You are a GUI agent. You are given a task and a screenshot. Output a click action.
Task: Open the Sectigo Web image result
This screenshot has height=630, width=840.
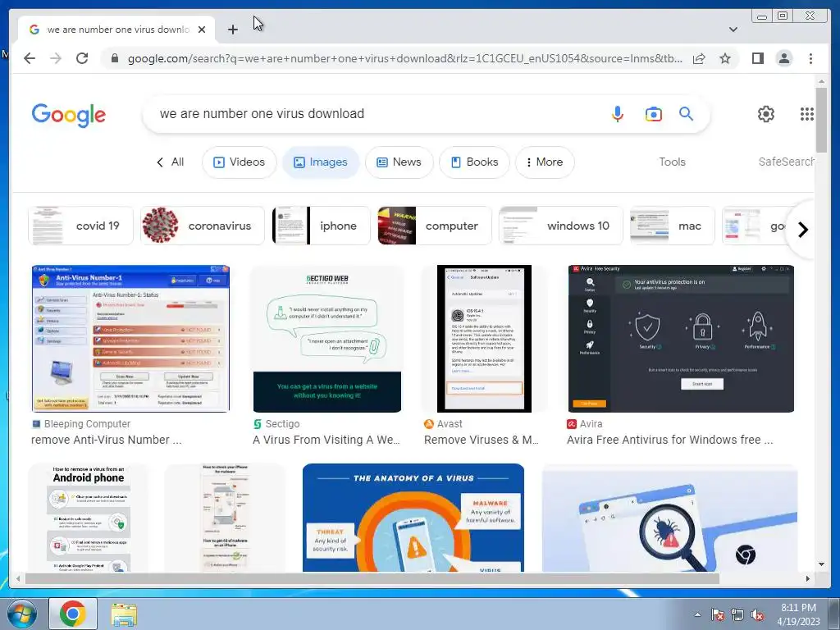(x=326, y=339)
